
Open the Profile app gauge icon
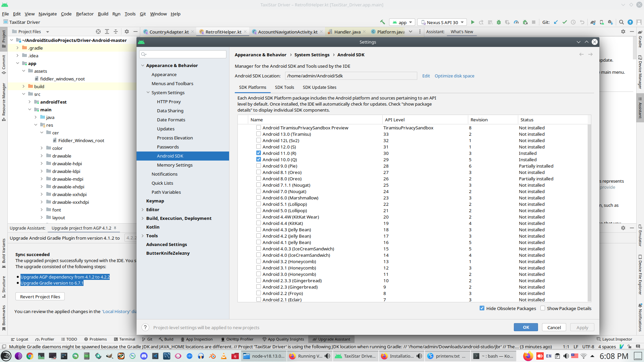click(x=516, y=22)
